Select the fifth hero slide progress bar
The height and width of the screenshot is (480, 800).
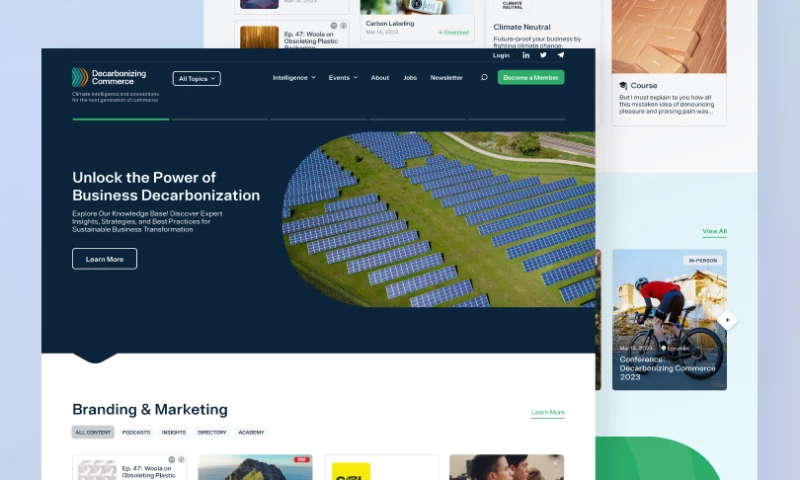(x=516, y=119)
